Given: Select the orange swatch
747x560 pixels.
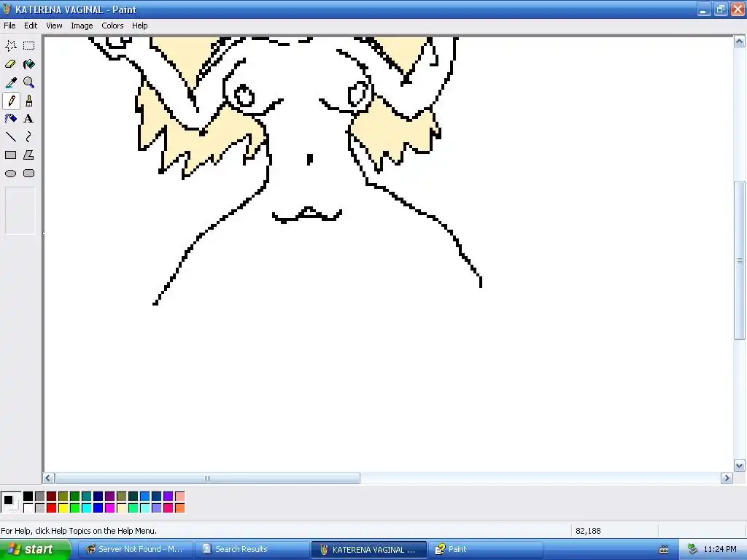Looking at the screenshot, I should point(179,507).
